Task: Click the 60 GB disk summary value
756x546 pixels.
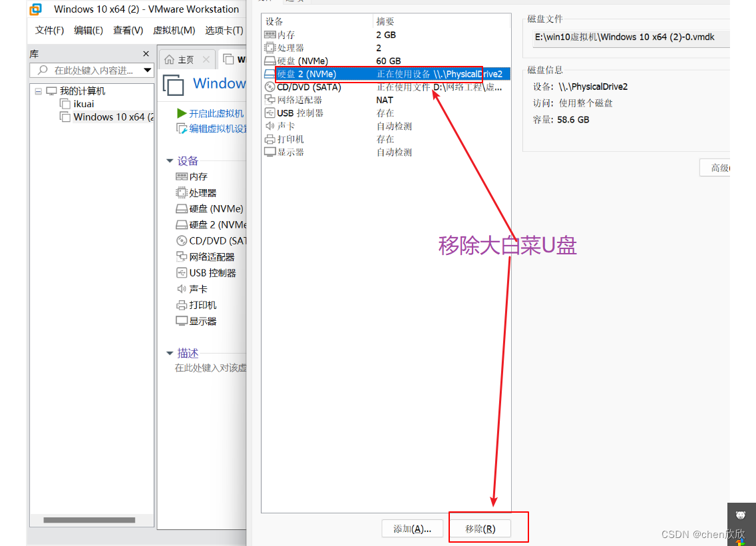Action: [388, 61]
